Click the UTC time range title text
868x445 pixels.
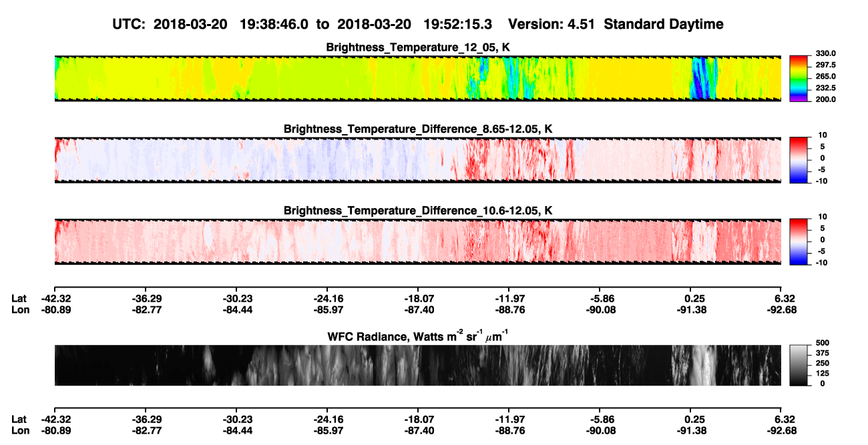click(418, 24)
